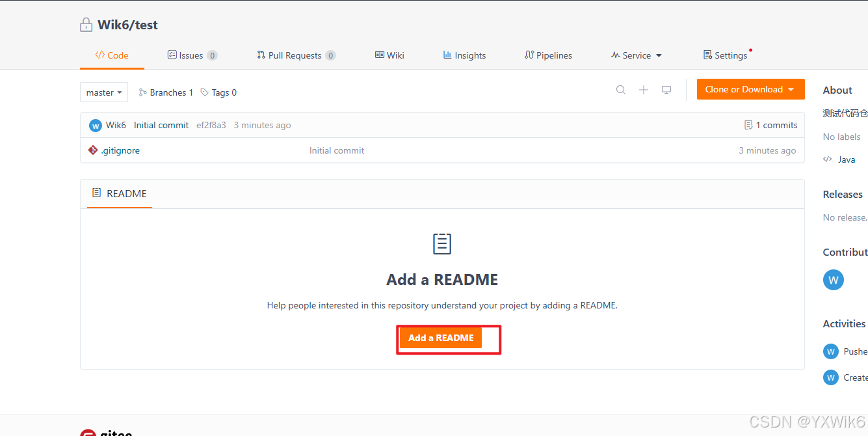Click Initial commit message in .gitignore row
The image size is (868, 436).
point(337,150)
